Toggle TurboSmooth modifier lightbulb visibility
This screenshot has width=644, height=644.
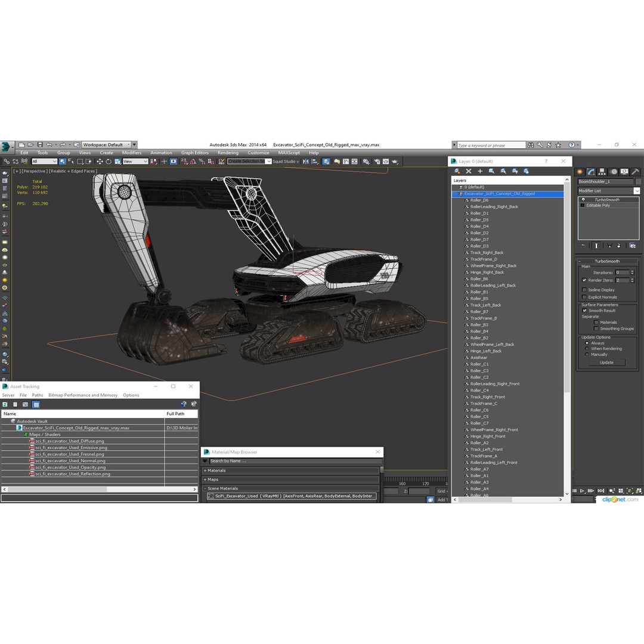click(583, 200)
